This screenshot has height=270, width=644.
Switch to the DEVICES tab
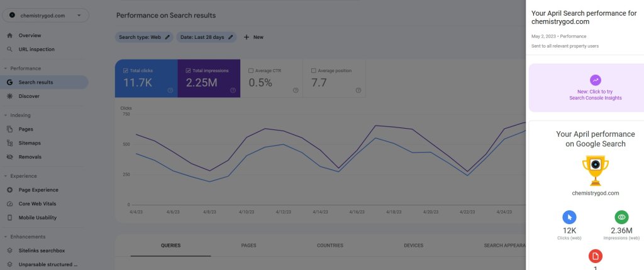tap(414, 246)
